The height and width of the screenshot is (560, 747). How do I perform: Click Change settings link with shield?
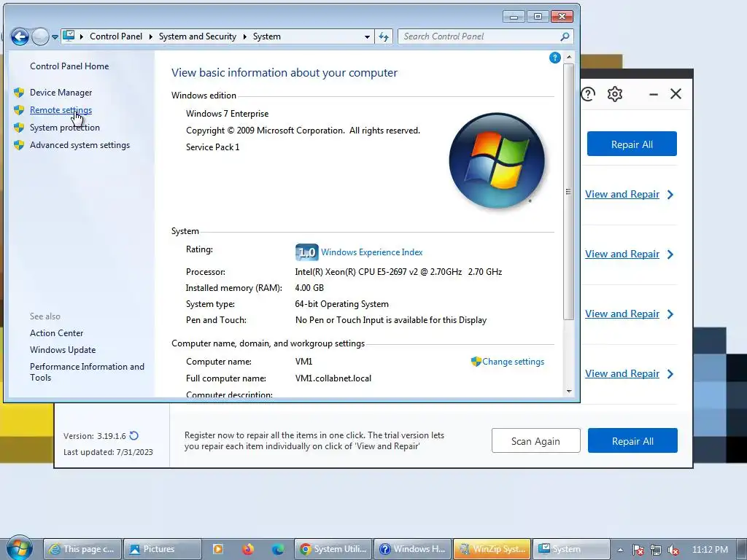point(513,362)
